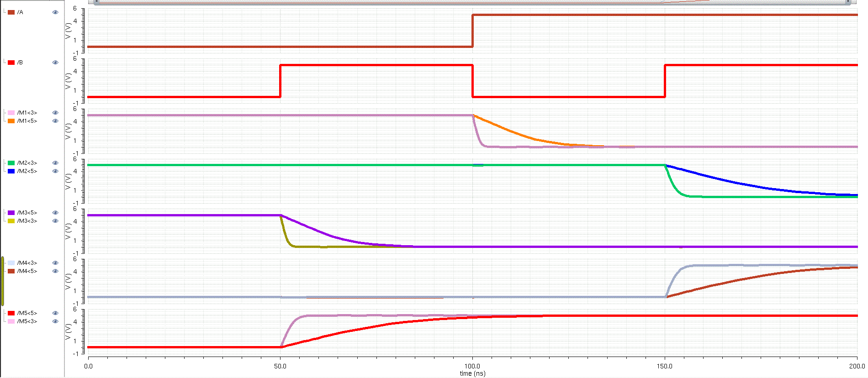This screenshot has height=378, width=868.
Task: Toggle visibility of /M4<5> trace
Action: click(x=55, y=271)
